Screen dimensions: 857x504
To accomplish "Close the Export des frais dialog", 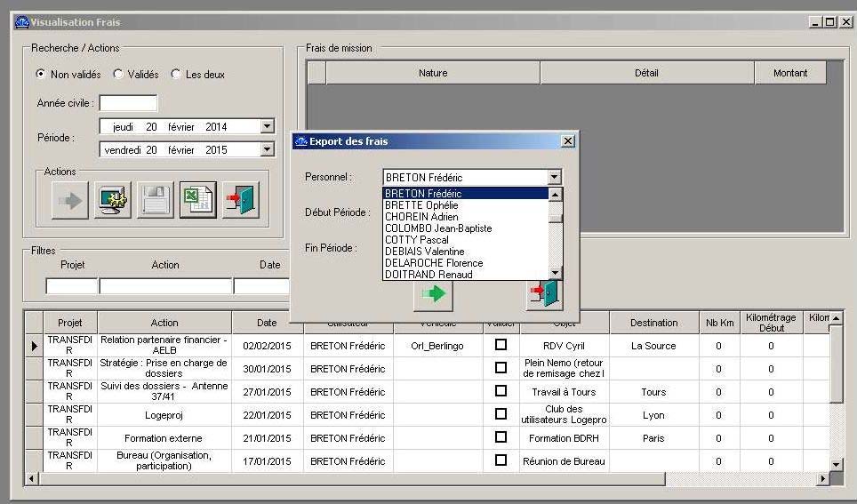I will coord(568,141).
